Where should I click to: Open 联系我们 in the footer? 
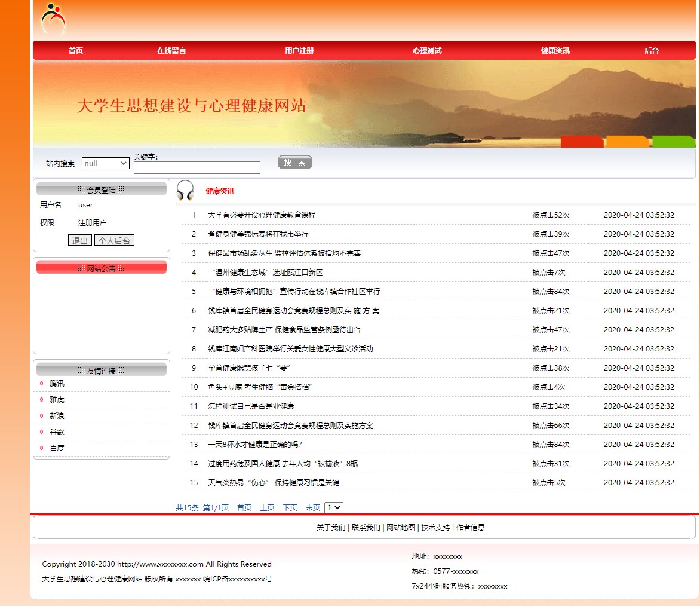[x=367, y=527]
